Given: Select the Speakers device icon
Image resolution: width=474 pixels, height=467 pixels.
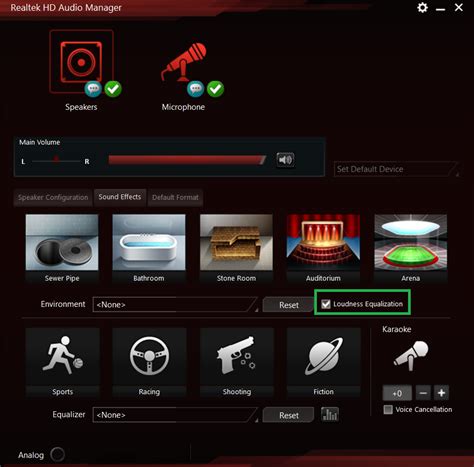Looking at the screenshot, I should [x=81, y=62].
